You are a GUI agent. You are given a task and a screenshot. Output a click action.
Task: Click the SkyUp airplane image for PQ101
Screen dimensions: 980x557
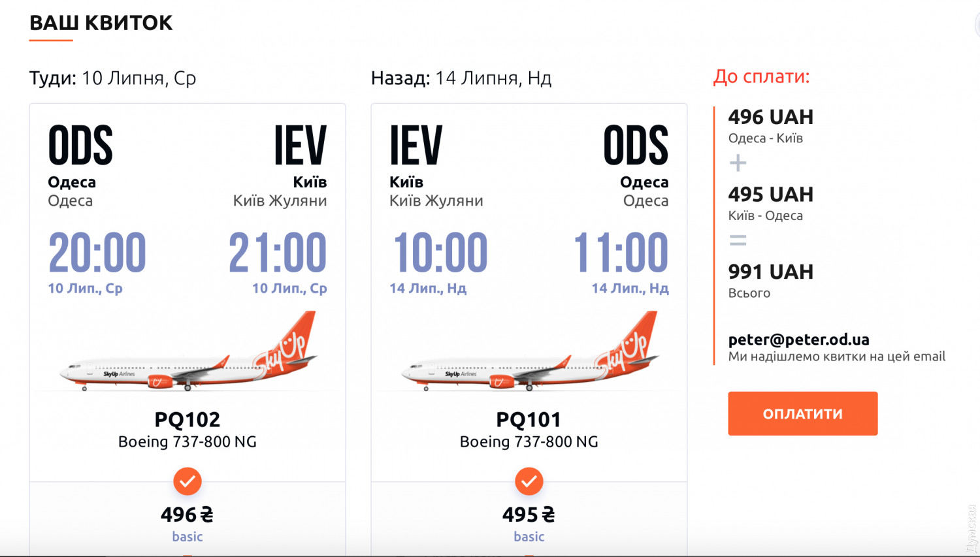coord(529,354)
